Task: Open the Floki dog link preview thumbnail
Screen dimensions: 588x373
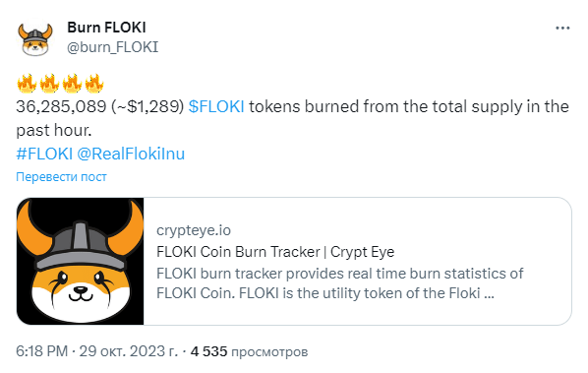Action: pyautogui.click(x=81, y=261)
